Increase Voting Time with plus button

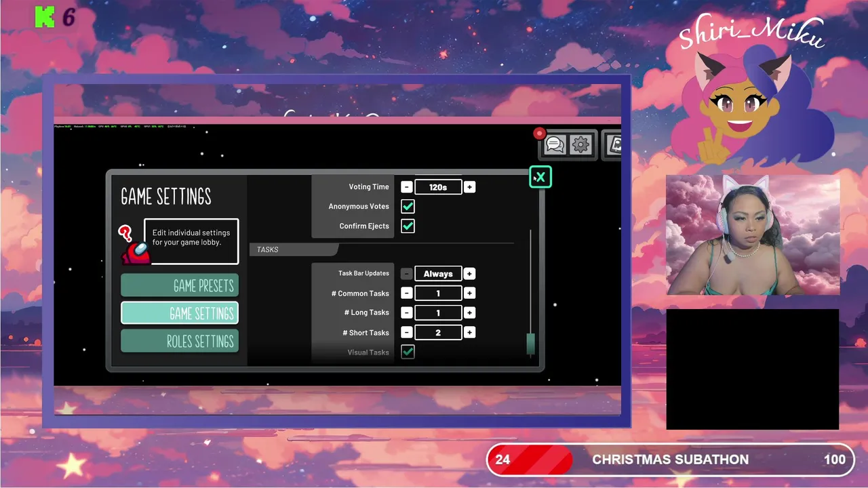click(469, 187)
